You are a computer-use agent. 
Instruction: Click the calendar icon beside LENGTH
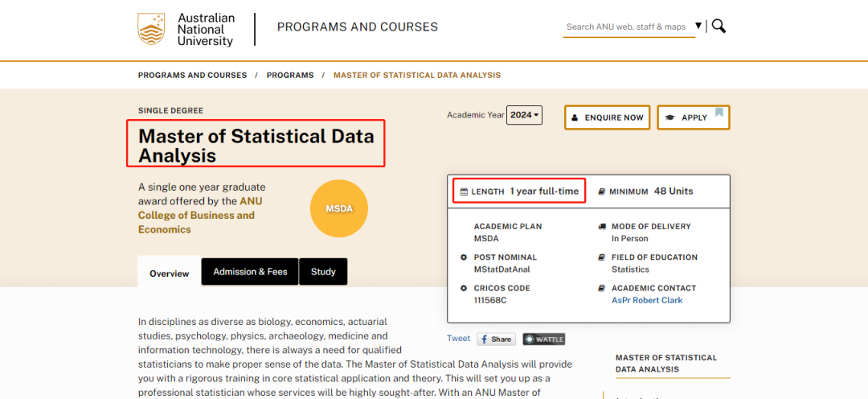pyautogui.click(x=464, y=191)
